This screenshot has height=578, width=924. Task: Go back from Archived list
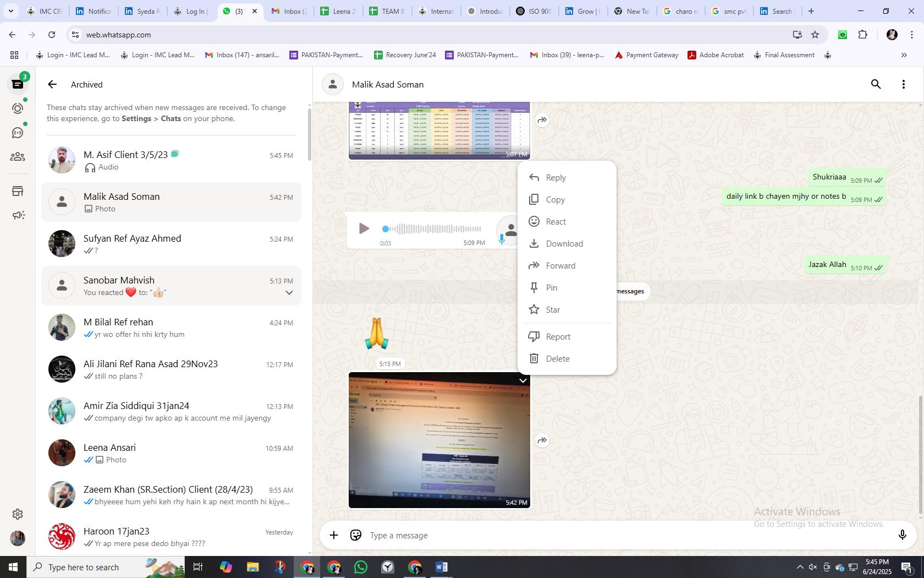coord(52,84)
